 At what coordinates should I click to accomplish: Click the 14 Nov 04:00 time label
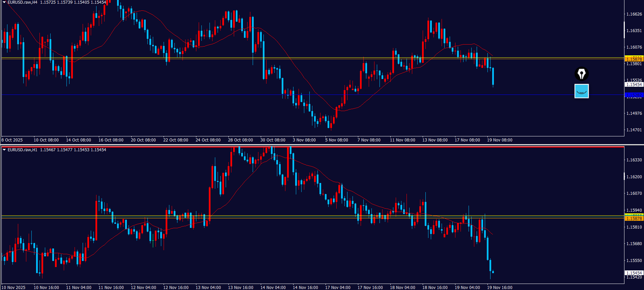pyautogui.click(x=273, y=288)
